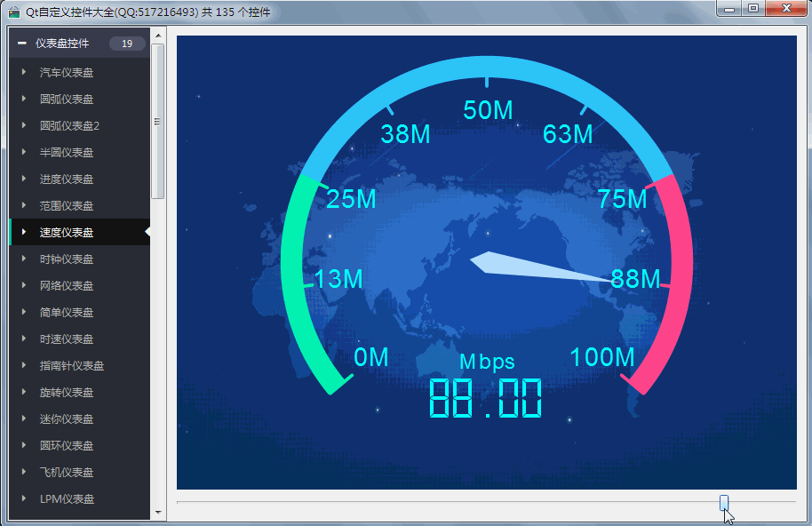Click the sidebar scrollbar up arrow
The height and width of the screenshot is (526, 812).
coord(158,36)
